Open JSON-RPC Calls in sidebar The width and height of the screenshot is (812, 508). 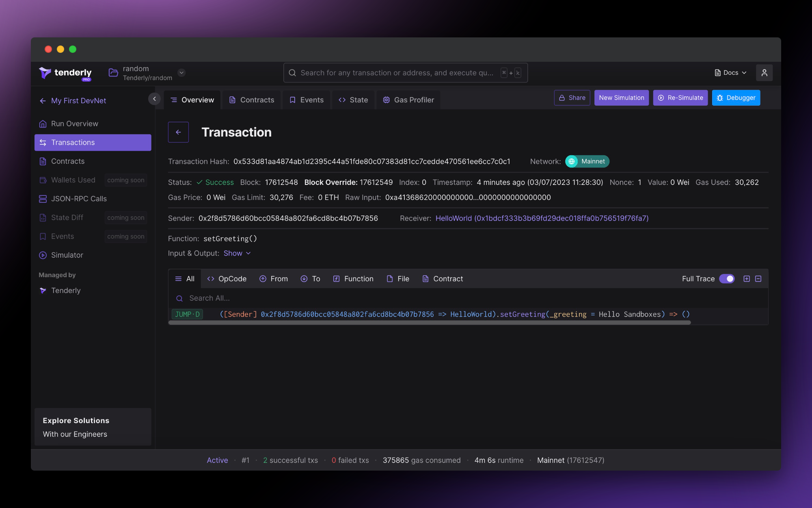(79, 199)
